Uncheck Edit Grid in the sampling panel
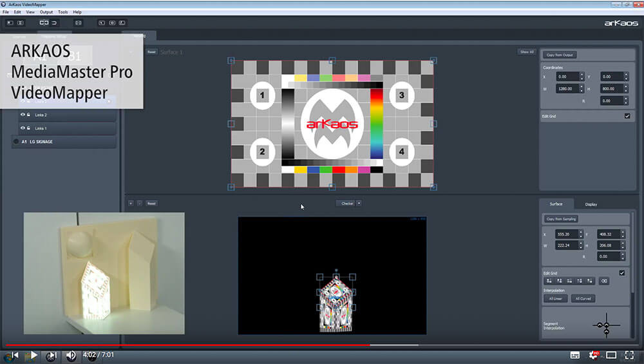This screenshot has height=364, width=644. [x=627, y=116]
